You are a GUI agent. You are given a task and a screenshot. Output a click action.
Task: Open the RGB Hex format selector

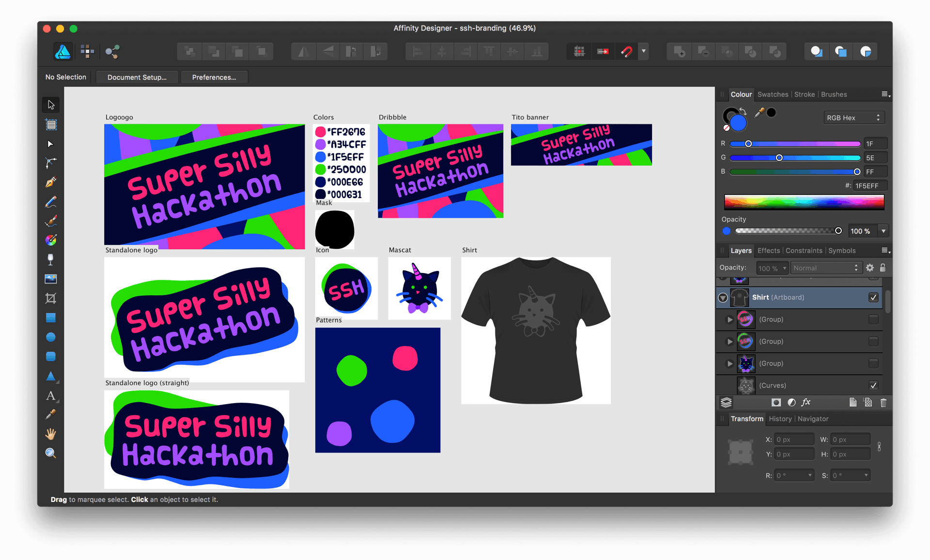coord(853,117)
